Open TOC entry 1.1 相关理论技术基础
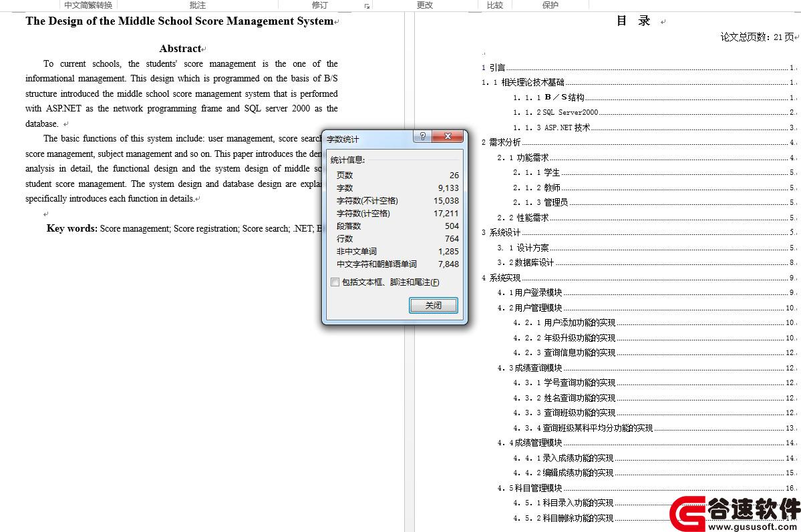 tap(639, 82)
